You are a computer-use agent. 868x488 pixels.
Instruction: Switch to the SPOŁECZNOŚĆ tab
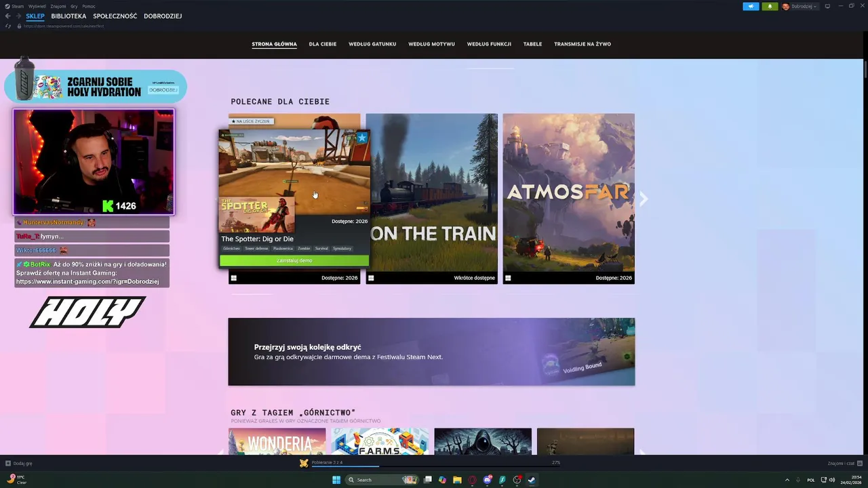click(115, 16)
